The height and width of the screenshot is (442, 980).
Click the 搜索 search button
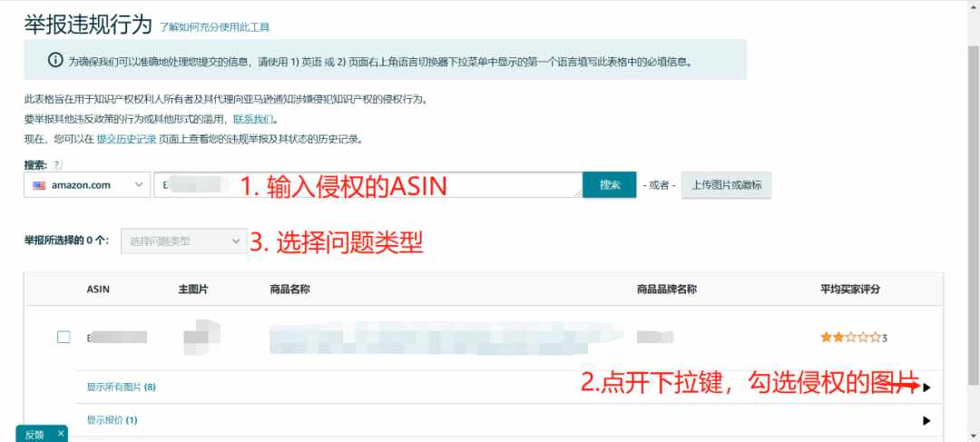click(610, 185)
